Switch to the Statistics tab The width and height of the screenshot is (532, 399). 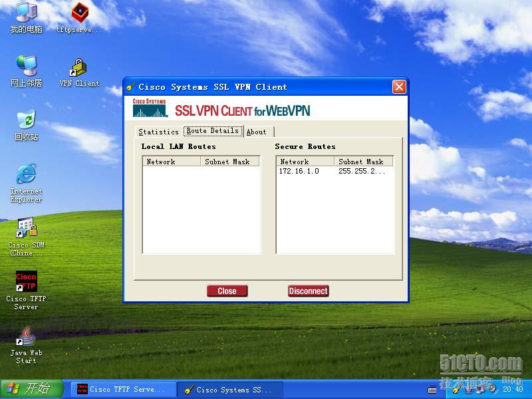point(158,132)
